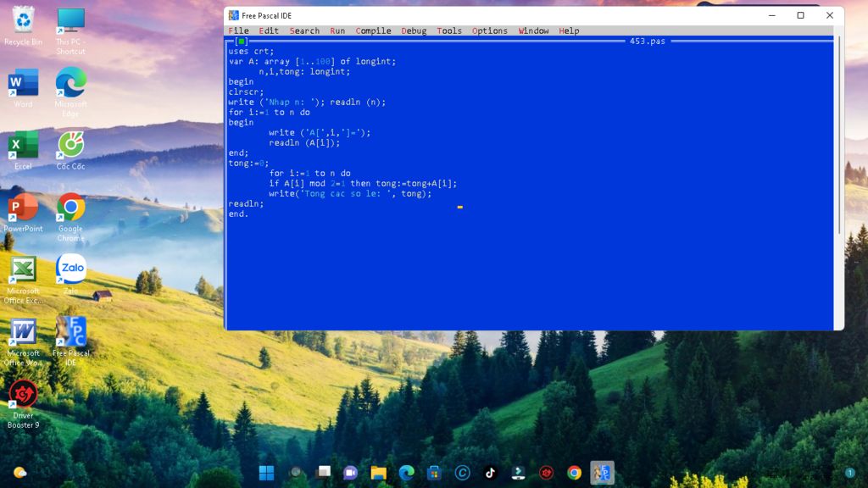868x488 pixels.
Task: Open the dark arrow app left of Driver Booster
Action: click(x=518, y=473)
